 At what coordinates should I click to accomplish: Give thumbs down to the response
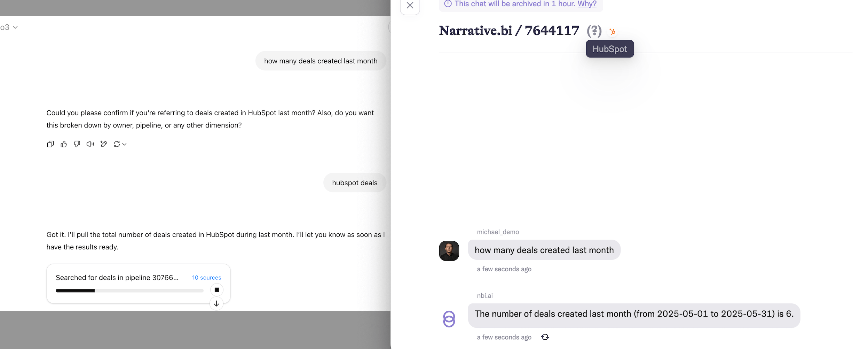pyautogui.click(x=77, y=144)
